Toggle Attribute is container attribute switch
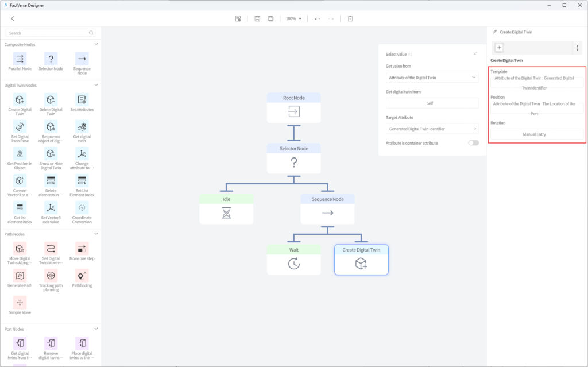 click(x=473, y=143)
